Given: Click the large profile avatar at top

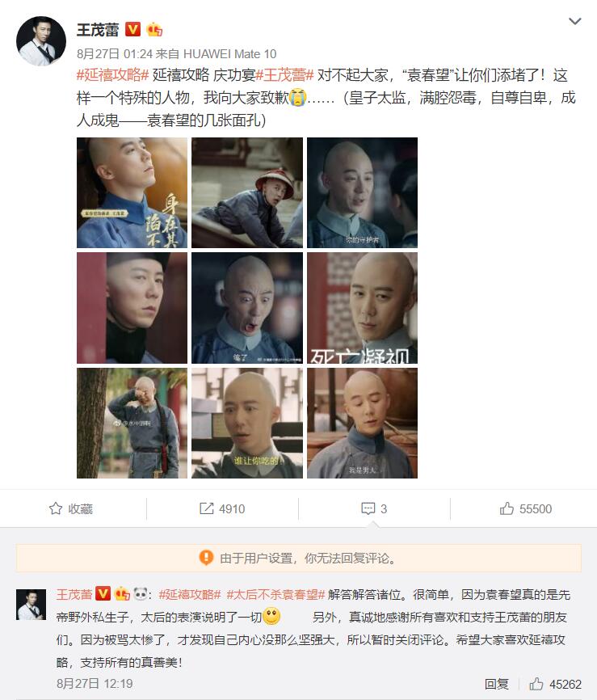Looking at the screenshot, I should [x=41, y=41].
